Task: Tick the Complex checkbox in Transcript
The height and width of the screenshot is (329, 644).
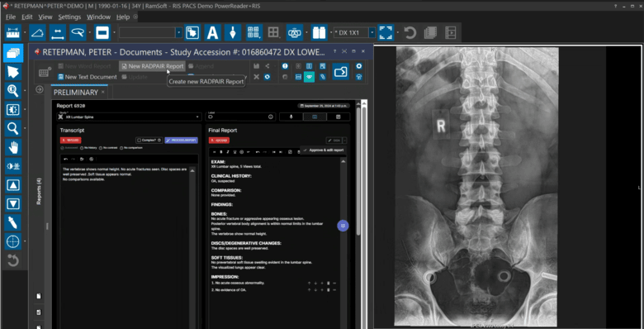Action: pos(139,141)
